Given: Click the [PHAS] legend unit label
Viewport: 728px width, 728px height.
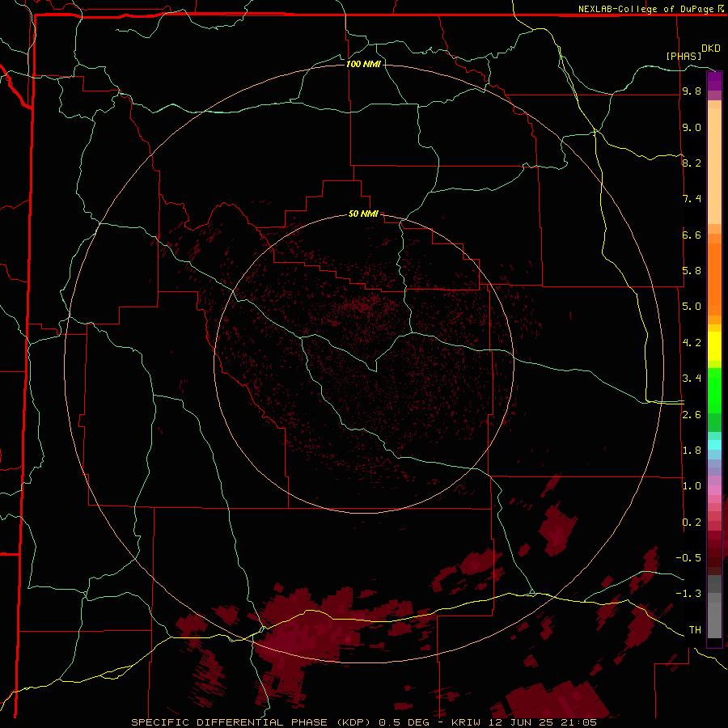Looking at the screenshot, I should click(684, 56).
